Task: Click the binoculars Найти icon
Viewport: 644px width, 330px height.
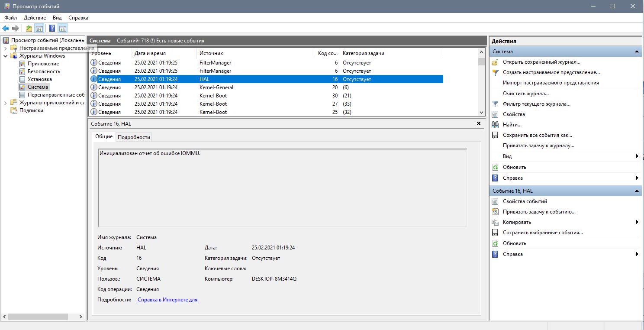Action: coord(495,125)
